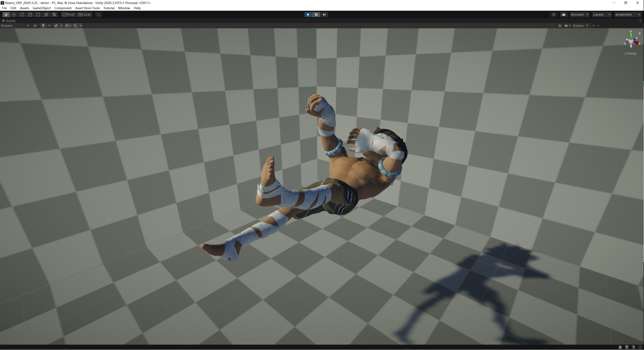
Task: Expand the Gizmos dropdown arrow
Action: tap(587, 25)
